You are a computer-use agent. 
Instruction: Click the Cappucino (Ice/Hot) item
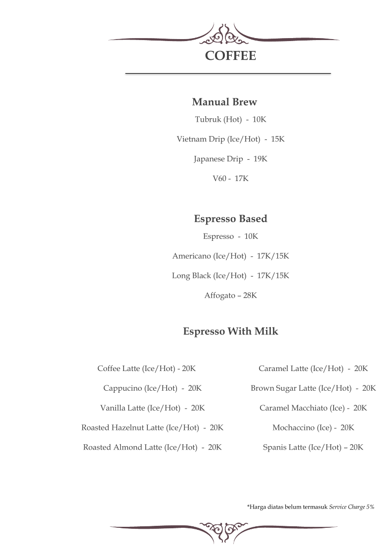pyautogui.click(x=152, y=388)
